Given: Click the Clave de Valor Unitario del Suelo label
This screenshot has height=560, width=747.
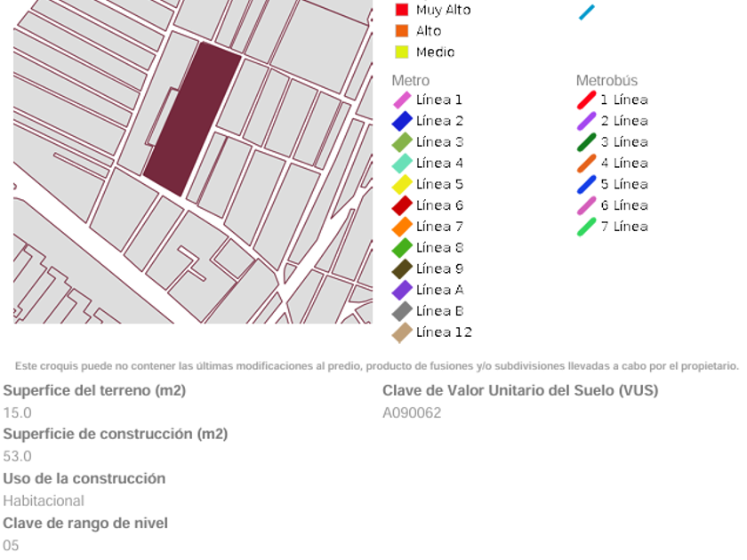Looking at the screenshot, I should click(520, 390).
